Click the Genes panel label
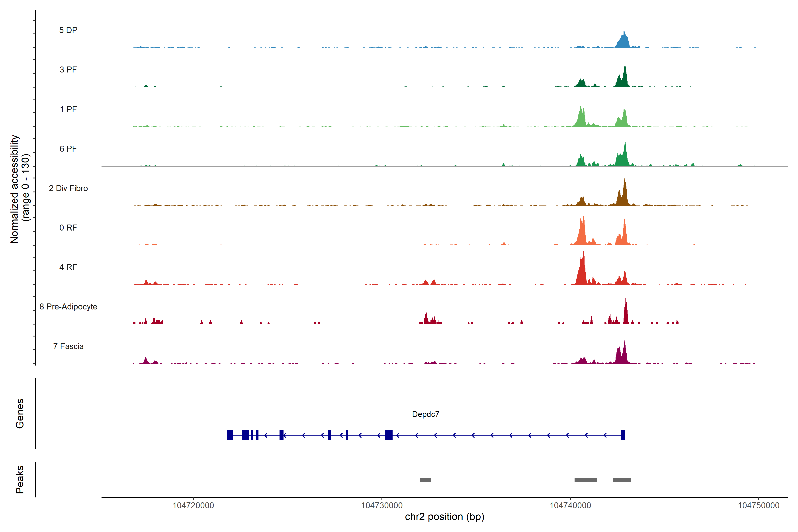 [20, 414]
